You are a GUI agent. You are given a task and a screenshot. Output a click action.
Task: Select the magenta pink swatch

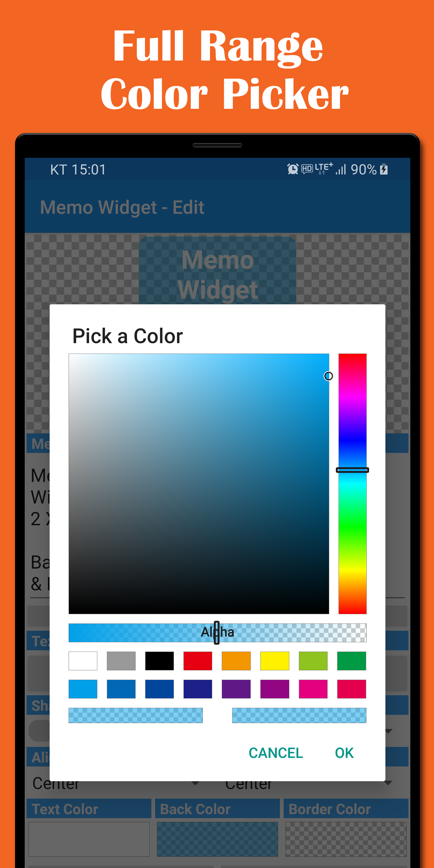coord(313,689)
